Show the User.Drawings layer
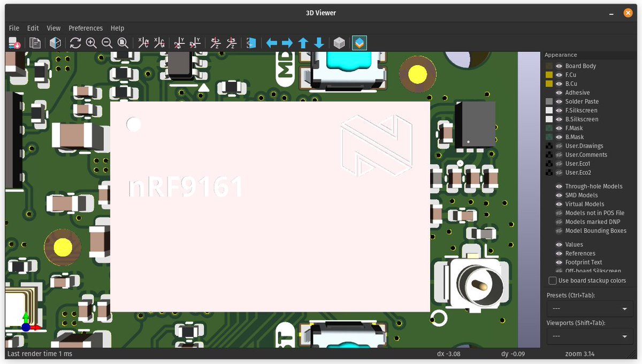Screen dimensions: 642x364 559,146
